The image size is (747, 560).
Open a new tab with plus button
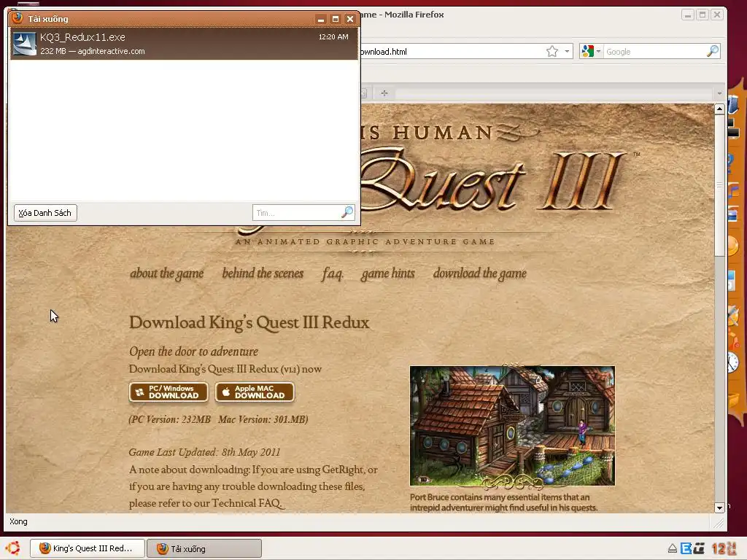(384, 93)
